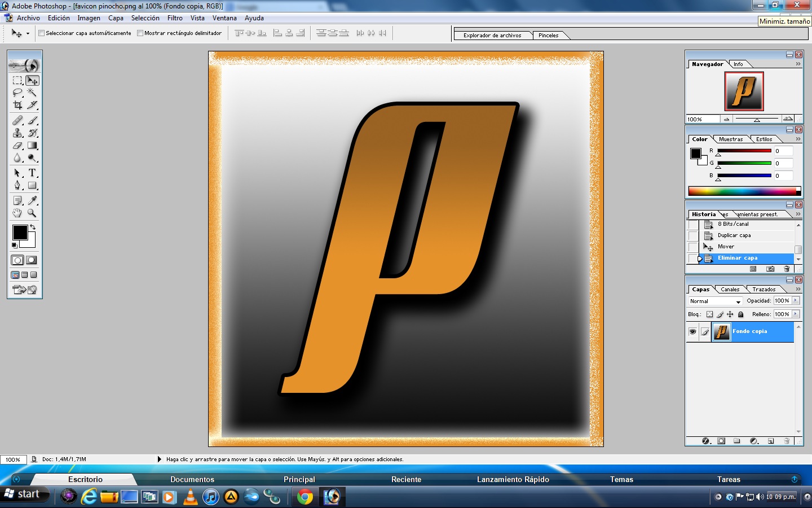Switch to full screen with menu bar mode
This screenshot has width=812, height=508.
(x=25, y=275)
